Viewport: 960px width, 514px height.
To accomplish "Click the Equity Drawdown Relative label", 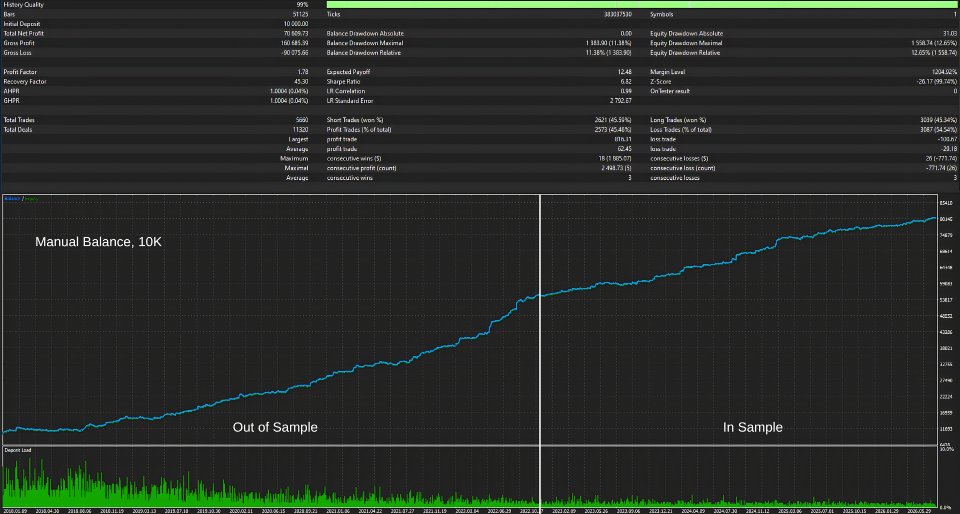I will (x=685, y=53).
